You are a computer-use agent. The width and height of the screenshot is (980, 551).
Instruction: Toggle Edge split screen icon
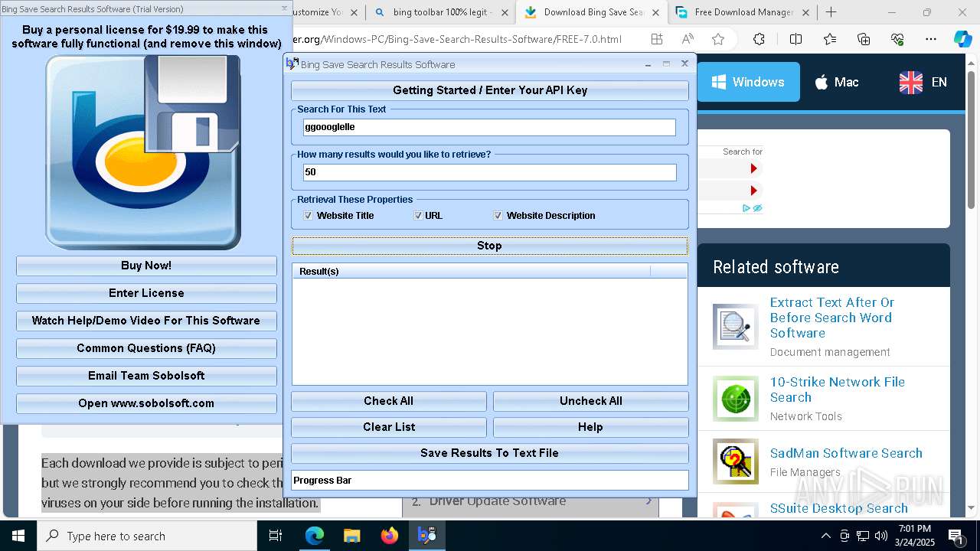pyautogui.click(x=795, y=39)
